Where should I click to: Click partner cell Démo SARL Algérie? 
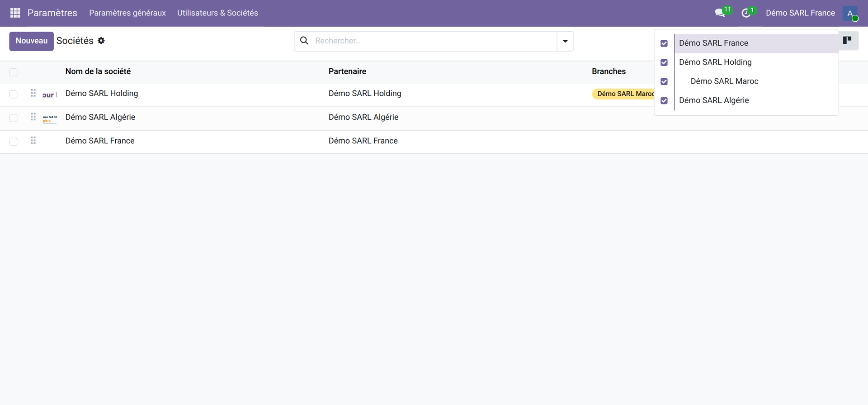(363, 117)
